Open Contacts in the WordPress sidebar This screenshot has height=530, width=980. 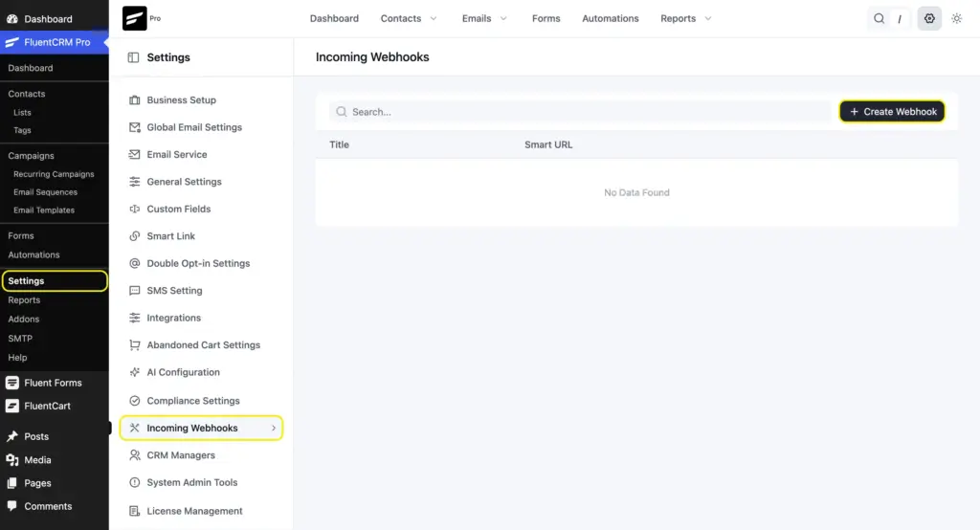pyautogui.click(x=26, y=94)
